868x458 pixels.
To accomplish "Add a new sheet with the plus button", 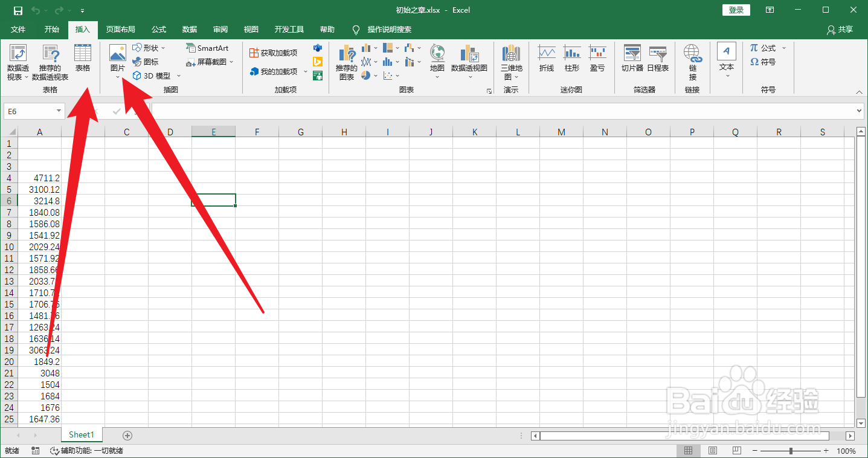I will (127, 435).
